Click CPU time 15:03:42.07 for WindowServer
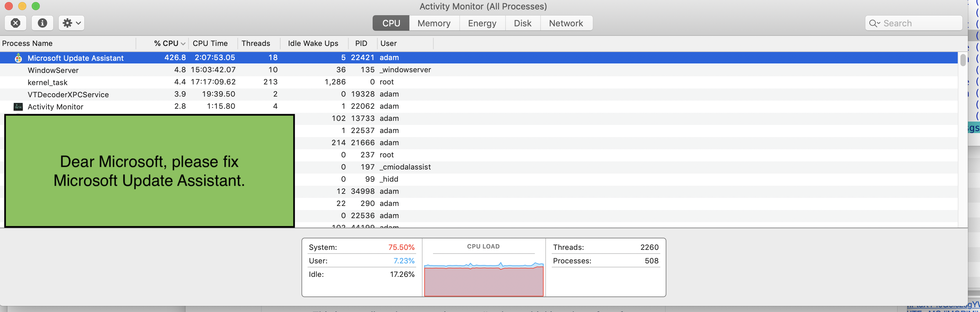This screenshot has width=980, height=312. pyautogui.click(x=213, y=70)
